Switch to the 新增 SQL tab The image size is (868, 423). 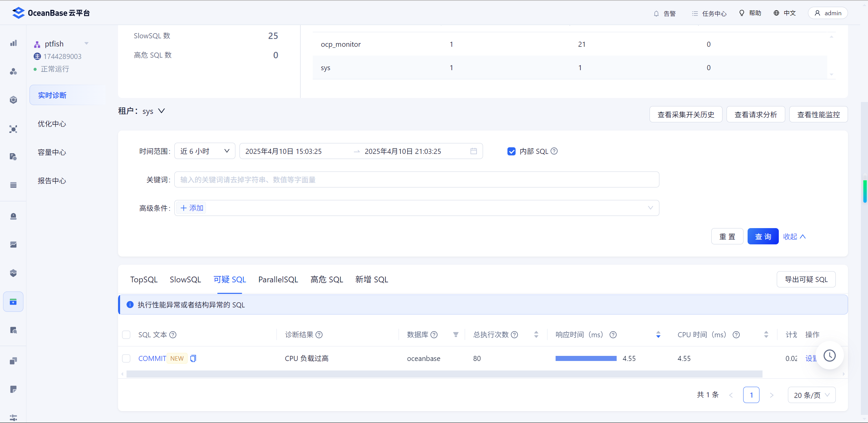pyautogui.click(x=371, y=280)
